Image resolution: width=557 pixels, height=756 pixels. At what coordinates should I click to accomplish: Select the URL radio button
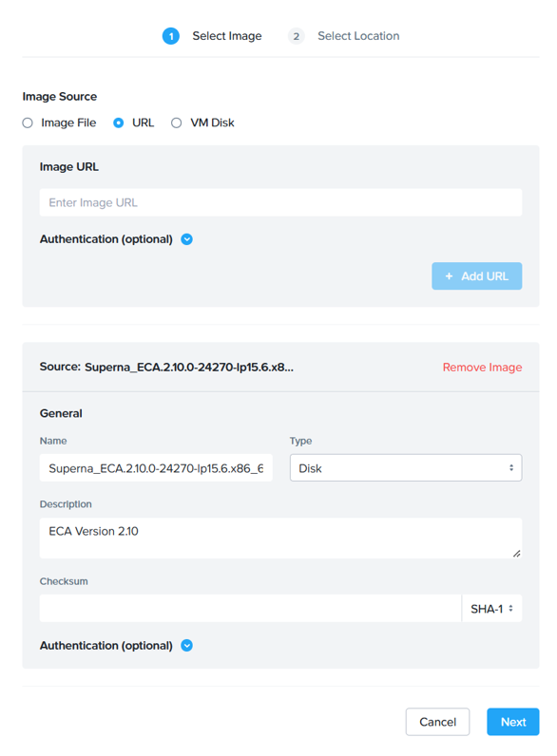(118, 123)
